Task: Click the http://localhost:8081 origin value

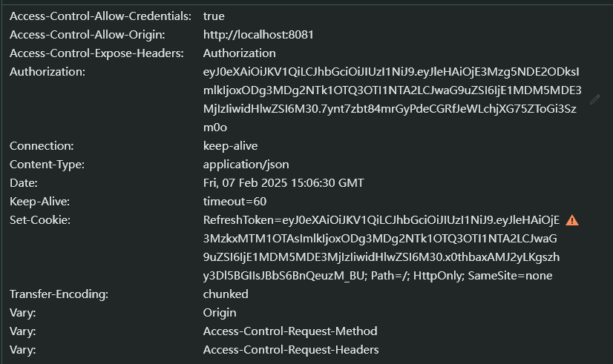Action: coord(258,35)
